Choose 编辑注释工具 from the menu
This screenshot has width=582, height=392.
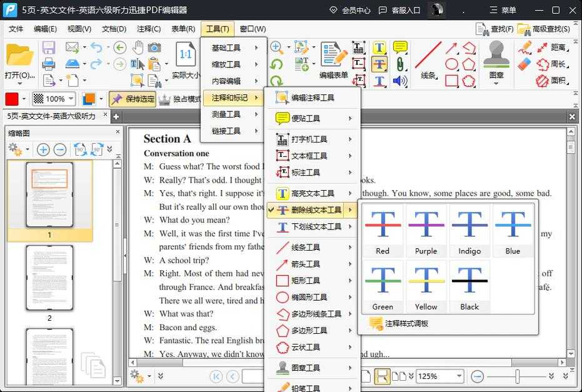pos(313,98)
